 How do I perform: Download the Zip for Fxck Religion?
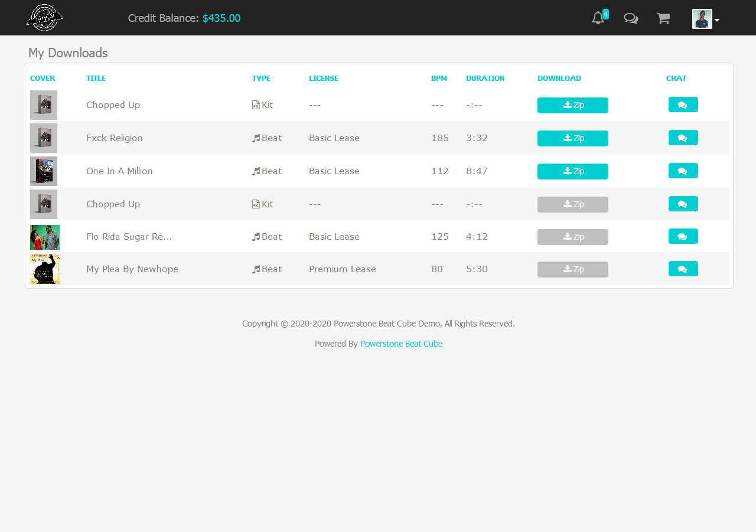pos(572,138)
